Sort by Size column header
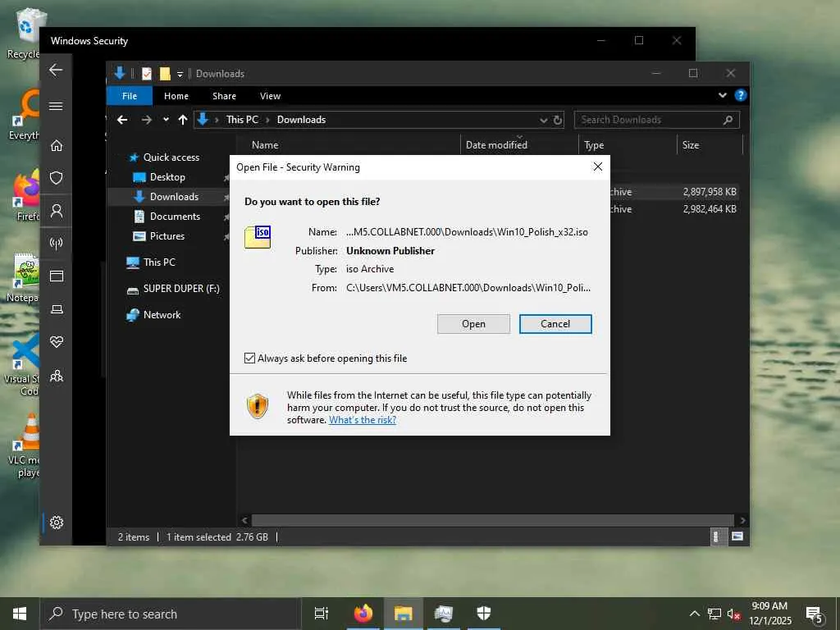This screenshot has width=840, height=630. 691,145
